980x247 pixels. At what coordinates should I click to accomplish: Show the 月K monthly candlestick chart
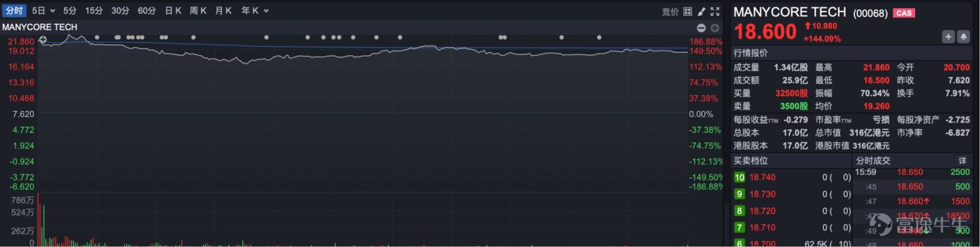coord(223,11)
